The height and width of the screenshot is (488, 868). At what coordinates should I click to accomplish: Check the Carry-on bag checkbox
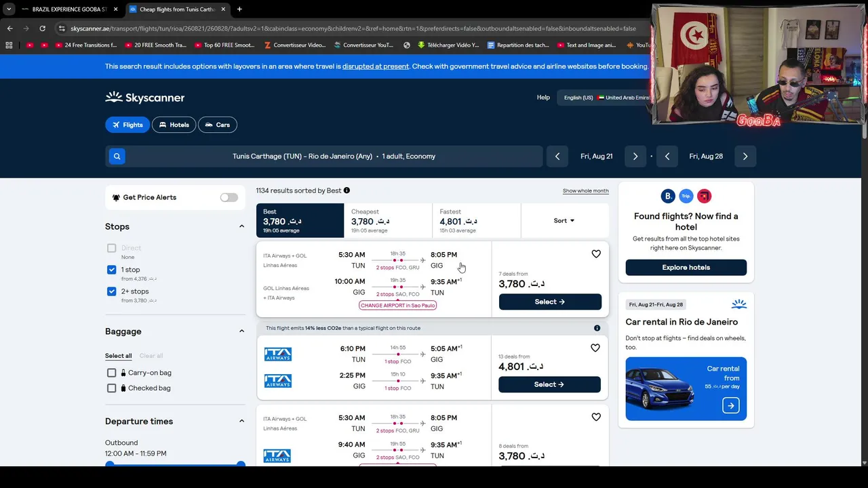[112, 373]
